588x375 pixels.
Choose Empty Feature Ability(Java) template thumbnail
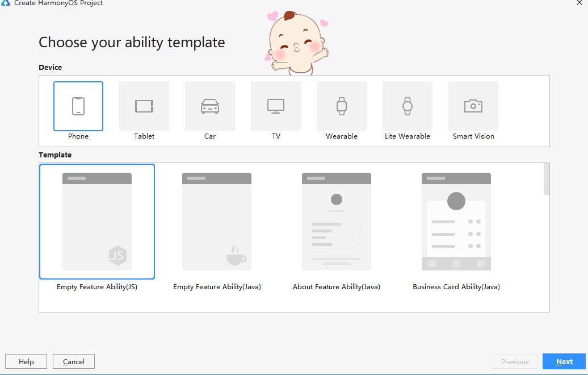coord(217,222)
